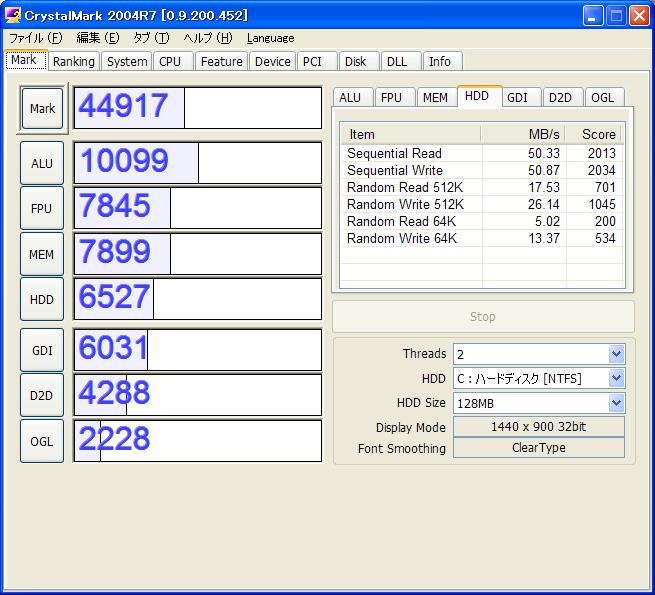Show D2D results tab in details panel

point(563,97)
